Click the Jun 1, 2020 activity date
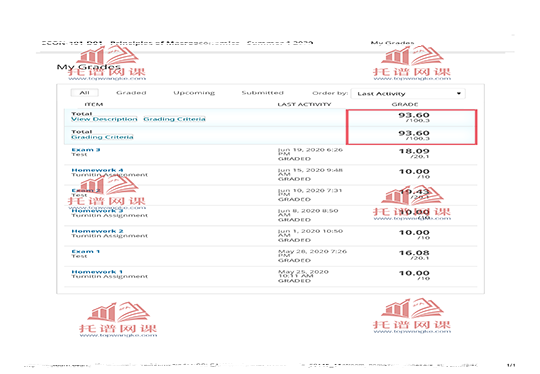The height and width of the screenshot is (374, 540). coord(310,233)
